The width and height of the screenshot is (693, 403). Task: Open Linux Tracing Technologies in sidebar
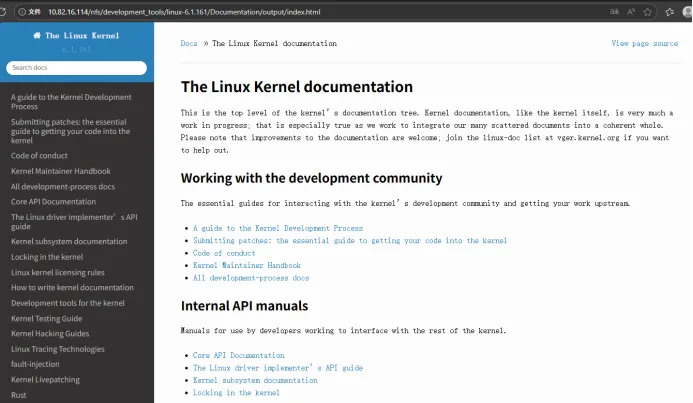(58, 349)
